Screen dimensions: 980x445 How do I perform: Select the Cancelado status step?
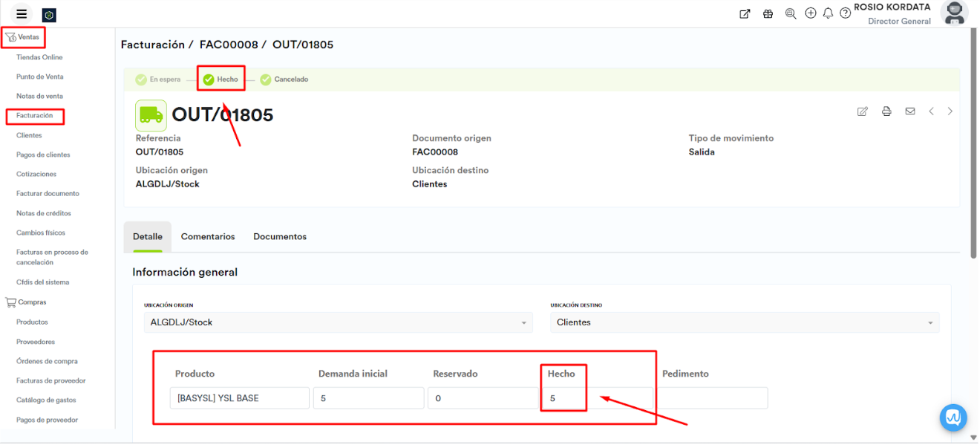pos(284,79)
